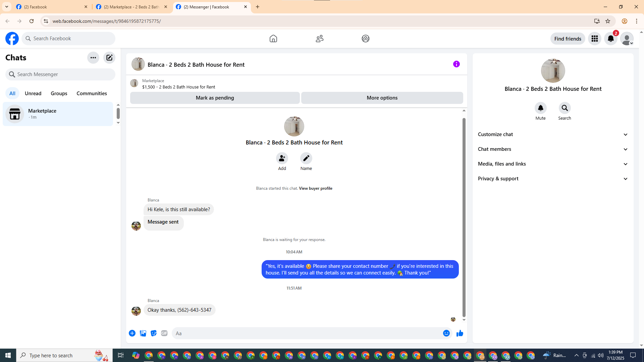Expand Chat members section
The image size is (644, 362).
(553, 149)
